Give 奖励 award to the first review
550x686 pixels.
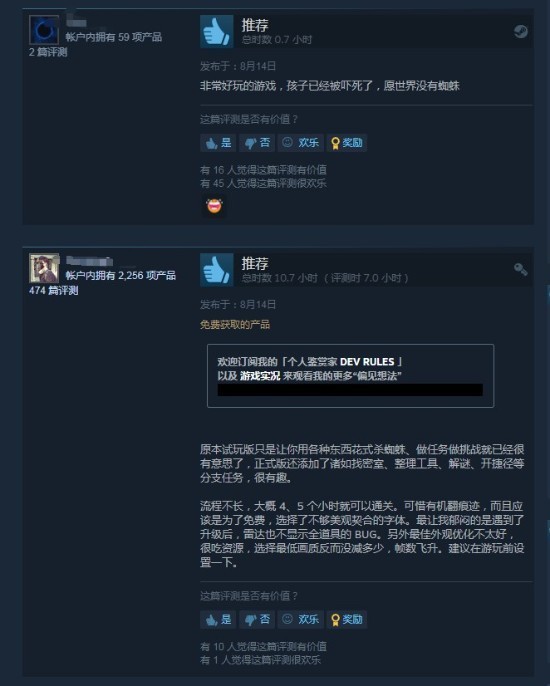pyautogui.click(x=347, y=143)
